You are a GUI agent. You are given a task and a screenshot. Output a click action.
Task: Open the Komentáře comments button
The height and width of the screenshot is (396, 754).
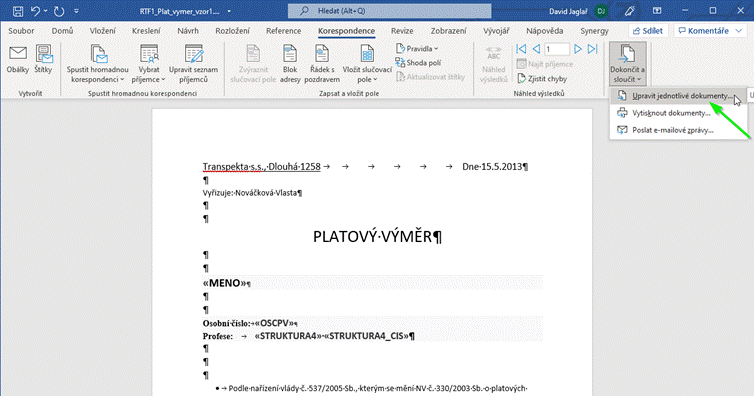tap(710, 31)
